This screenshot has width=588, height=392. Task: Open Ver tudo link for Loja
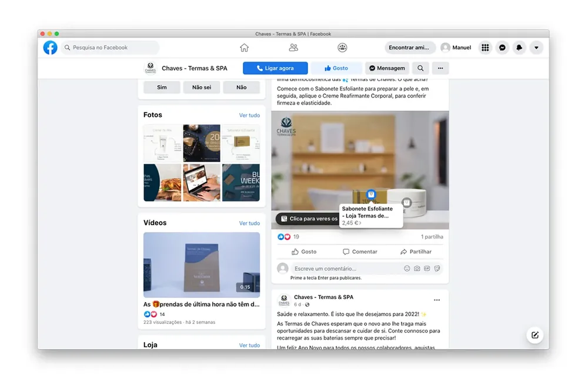pyautogui.click(x=249, y=346)
